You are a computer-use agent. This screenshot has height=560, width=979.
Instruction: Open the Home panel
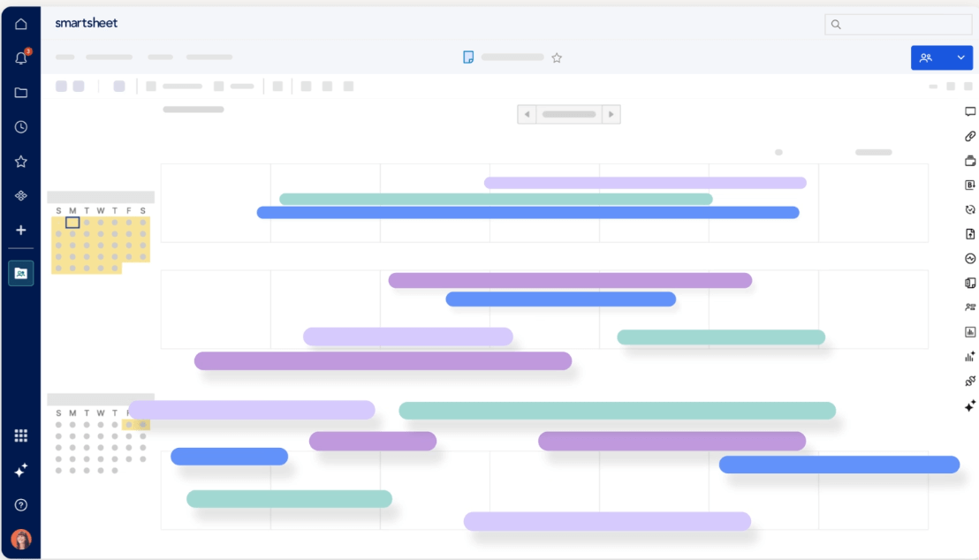click(x=20, y=23)
